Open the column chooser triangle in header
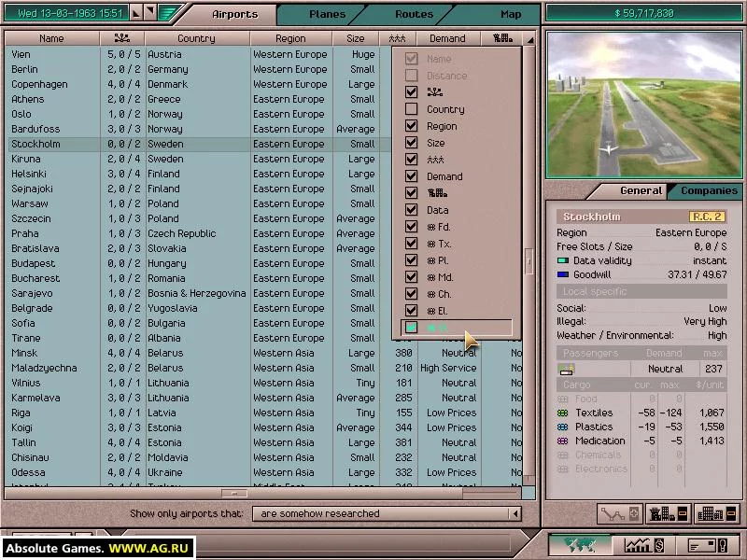747x560 pixels. 529,39
